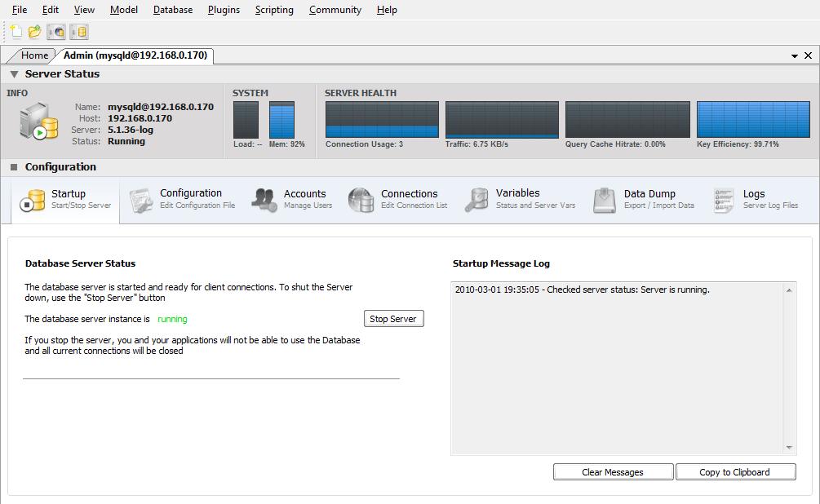The height and width of the screenshot is (504, 820).
Task: Select the Variables status icon
Action: coord(476,200)
